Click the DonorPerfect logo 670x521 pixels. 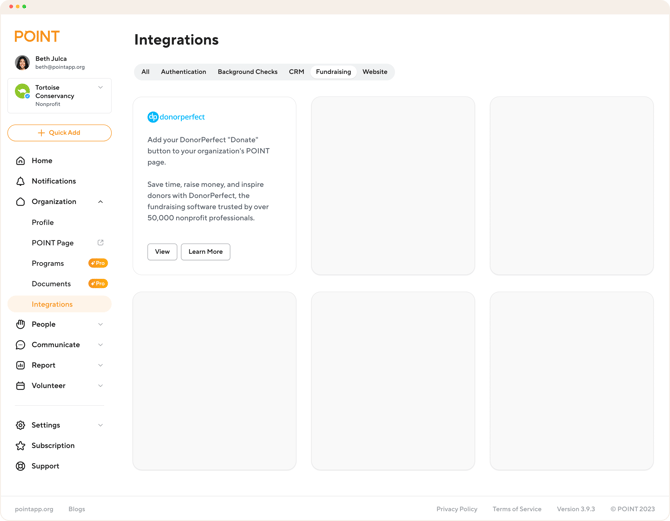pos(176,117)
